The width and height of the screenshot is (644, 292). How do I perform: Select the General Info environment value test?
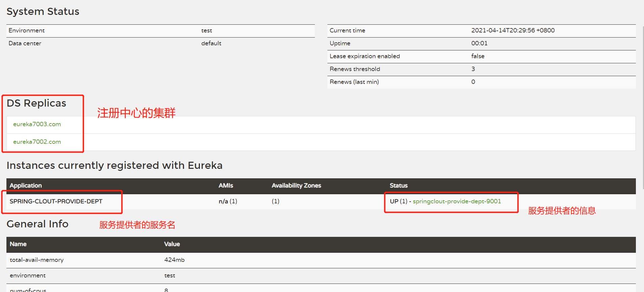[169, 275]
